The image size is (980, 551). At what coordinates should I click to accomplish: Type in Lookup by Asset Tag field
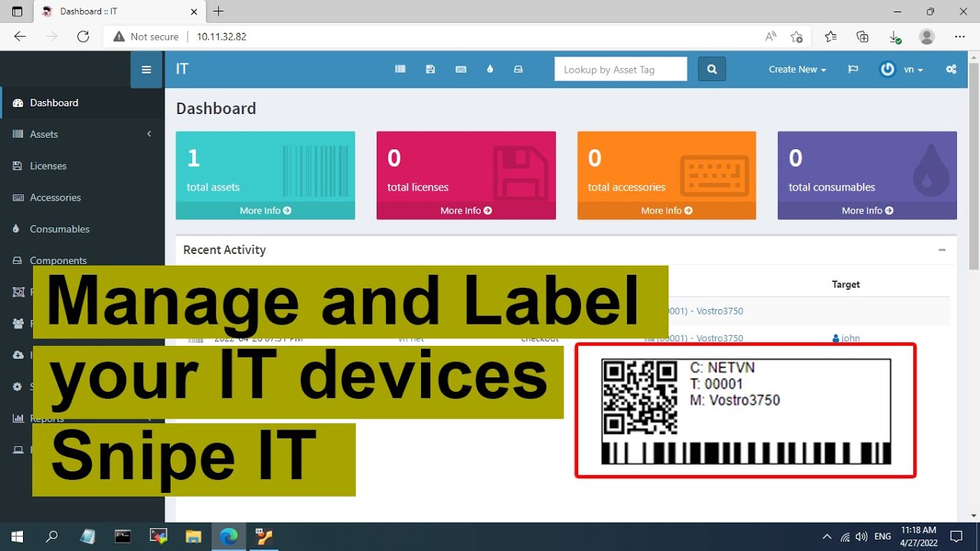coord(621,69)
